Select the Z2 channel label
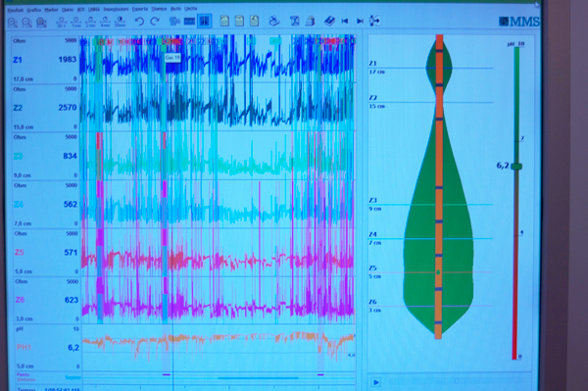This screenshot has height=391, width=588. point(18,108)
